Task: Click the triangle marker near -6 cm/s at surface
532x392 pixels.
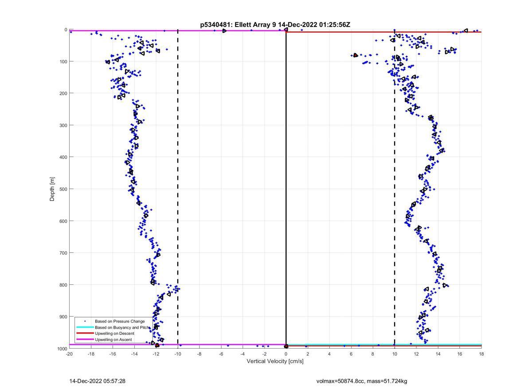Action: click(224, 31)
